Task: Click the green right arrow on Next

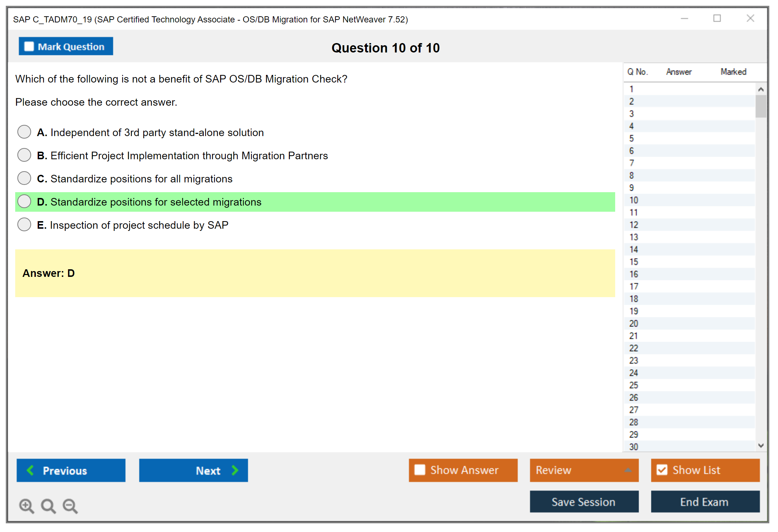Action: coord(235,470)
